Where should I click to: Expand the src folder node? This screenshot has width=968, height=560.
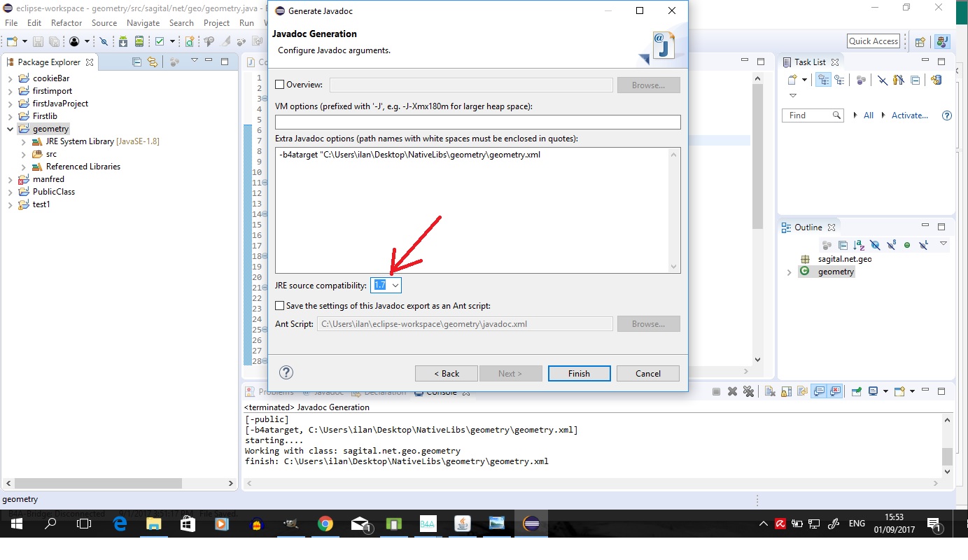click(23, 154)
